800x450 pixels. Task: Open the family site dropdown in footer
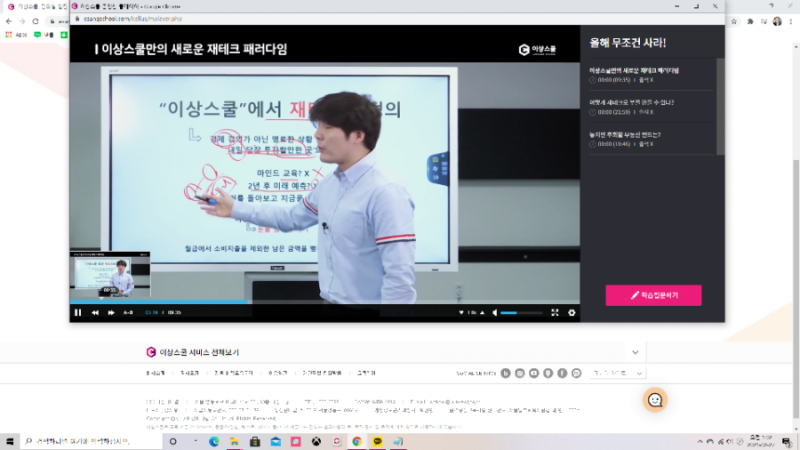(x=617, y=373)
